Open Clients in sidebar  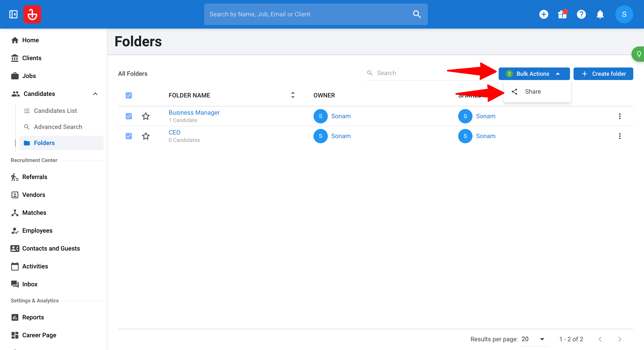(32, 58)
